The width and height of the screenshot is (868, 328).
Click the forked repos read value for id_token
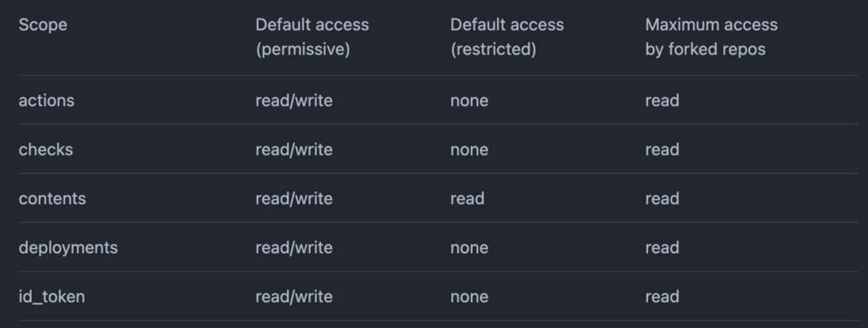click(x=662, y=297)
